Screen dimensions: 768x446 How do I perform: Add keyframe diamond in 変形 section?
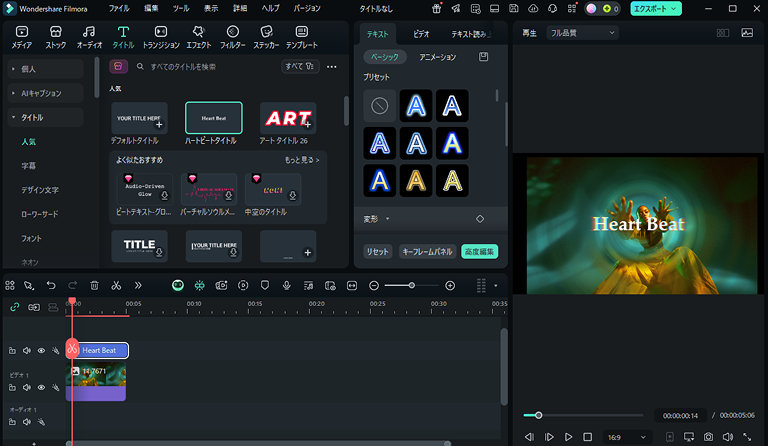click(x=480, y=219)
